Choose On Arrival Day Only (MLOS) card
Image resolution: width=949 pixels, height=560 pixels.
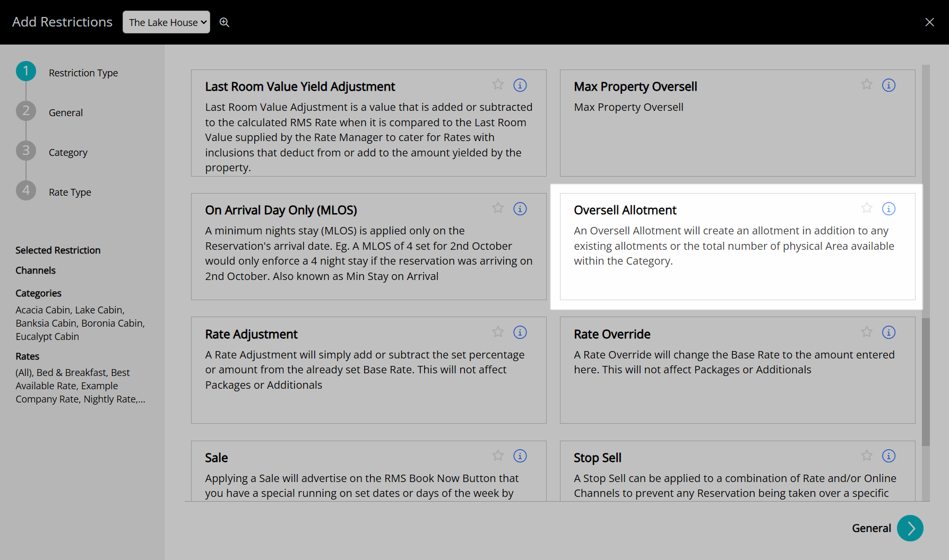(369, 247)
